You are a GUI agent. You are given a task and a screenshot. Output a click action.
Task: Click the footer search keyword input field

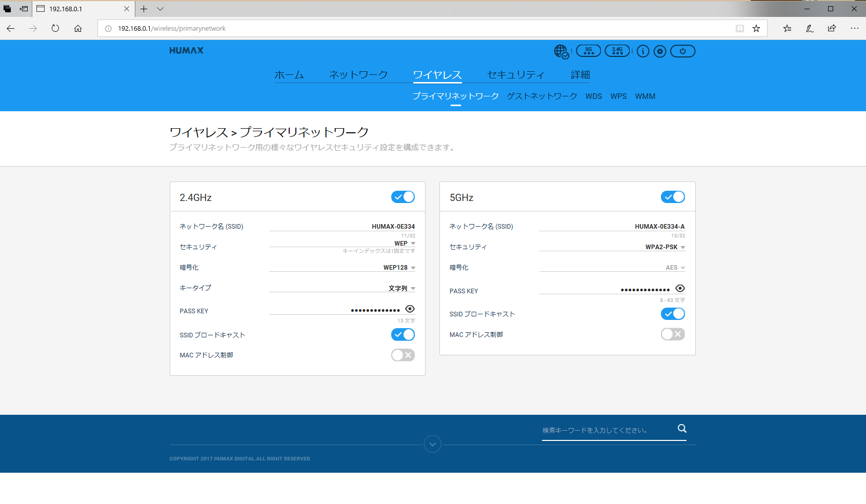(609, 430)
